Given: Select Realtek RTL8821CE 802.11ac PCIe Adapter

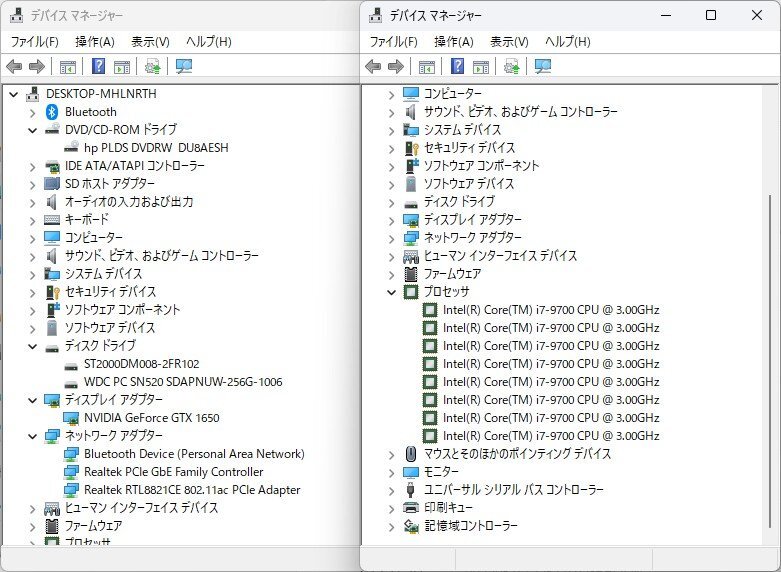Looking at the screenshot, I should (192, 490).
